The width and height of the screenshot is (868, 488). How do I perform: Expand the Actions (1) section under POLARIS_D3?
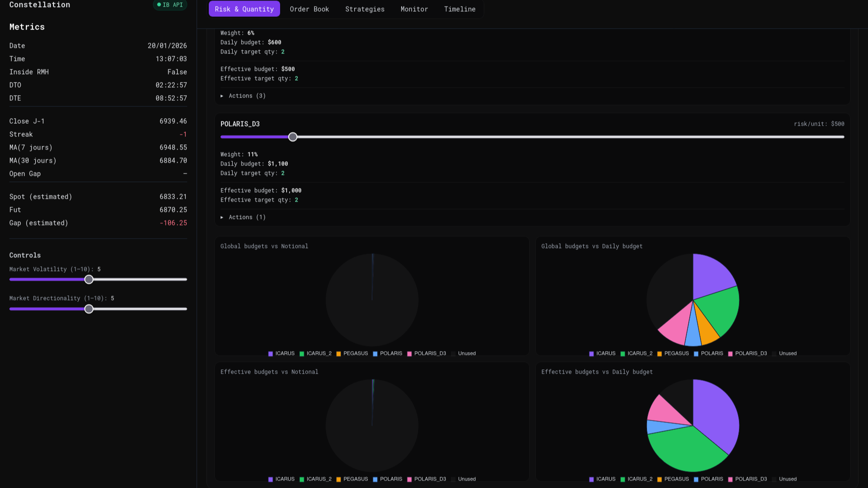243,217
